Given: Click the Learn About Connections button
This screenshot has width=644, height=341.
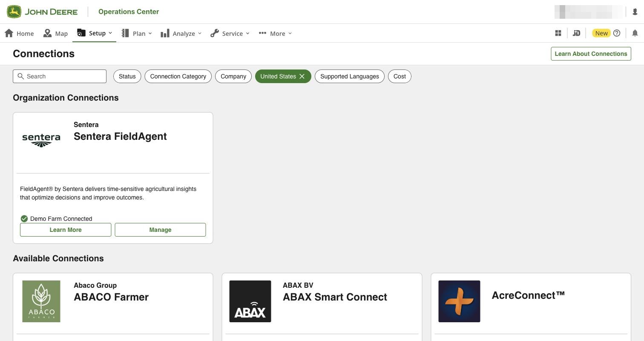Looking at the screenshot, I should click(591, 54).
